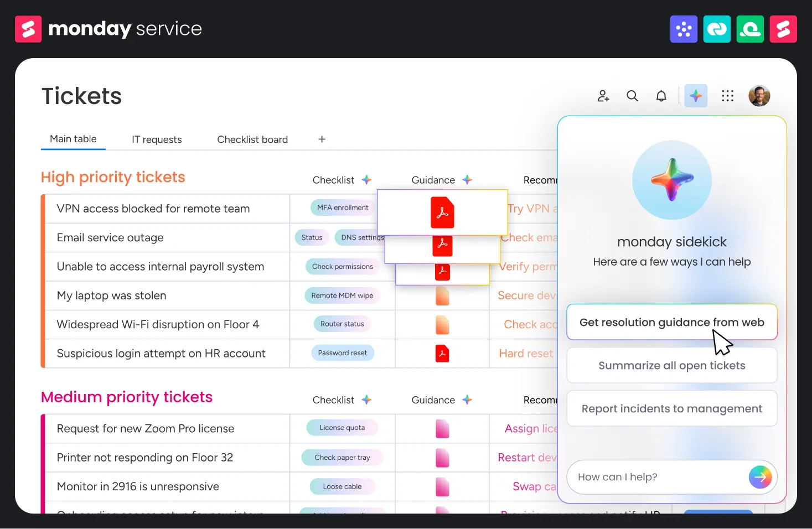Open ticket Printer not responding on Floor 32

pyautogui.click(x=145, y=458)
